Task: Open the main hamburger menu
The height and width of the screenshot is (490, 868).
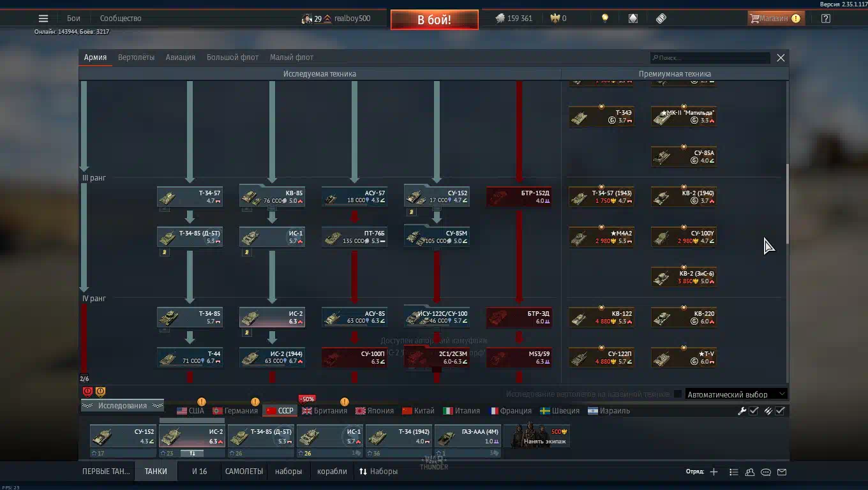Action: (43, 19)
